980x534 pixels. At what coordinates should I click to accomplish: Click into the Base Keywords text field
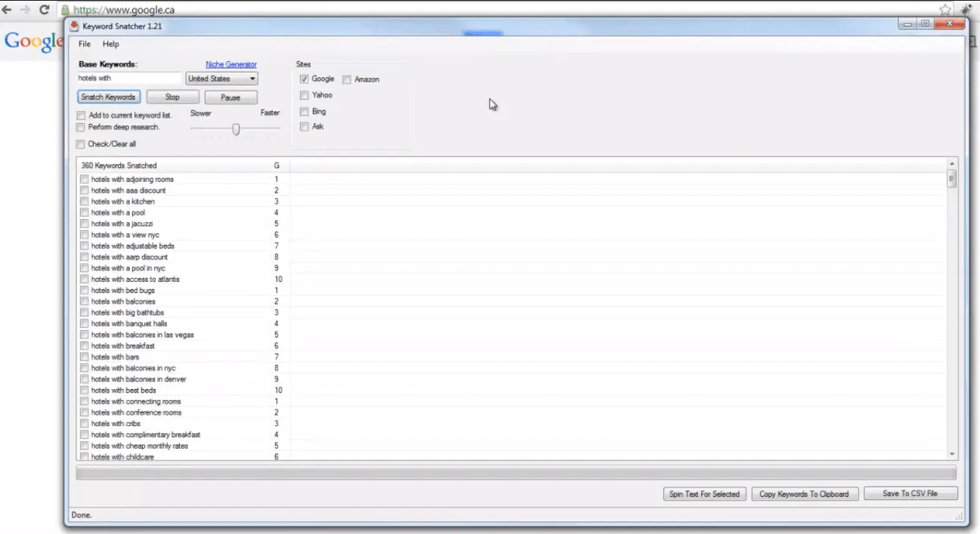click(x=129, y=78)
